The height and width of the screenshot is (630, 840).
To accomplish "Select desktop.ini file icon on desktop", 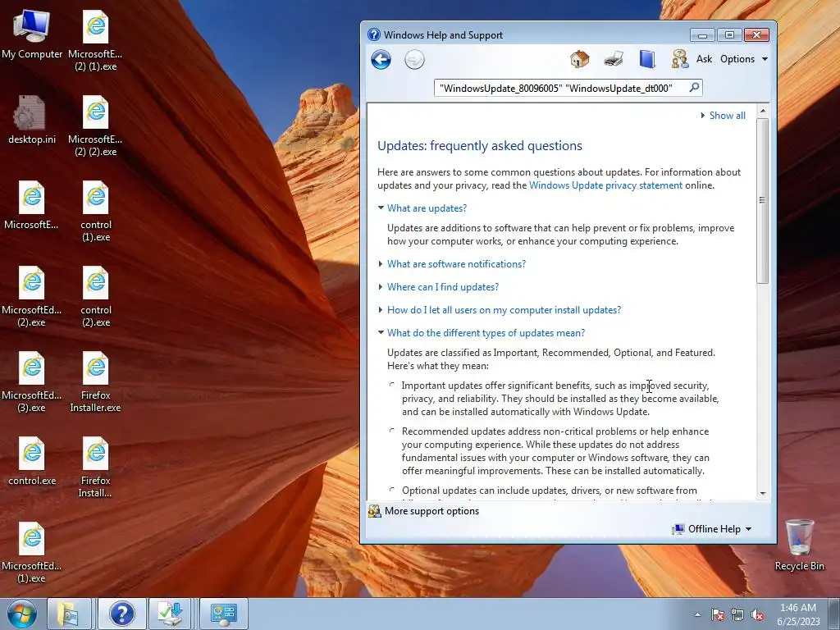I will click(32, 120).
